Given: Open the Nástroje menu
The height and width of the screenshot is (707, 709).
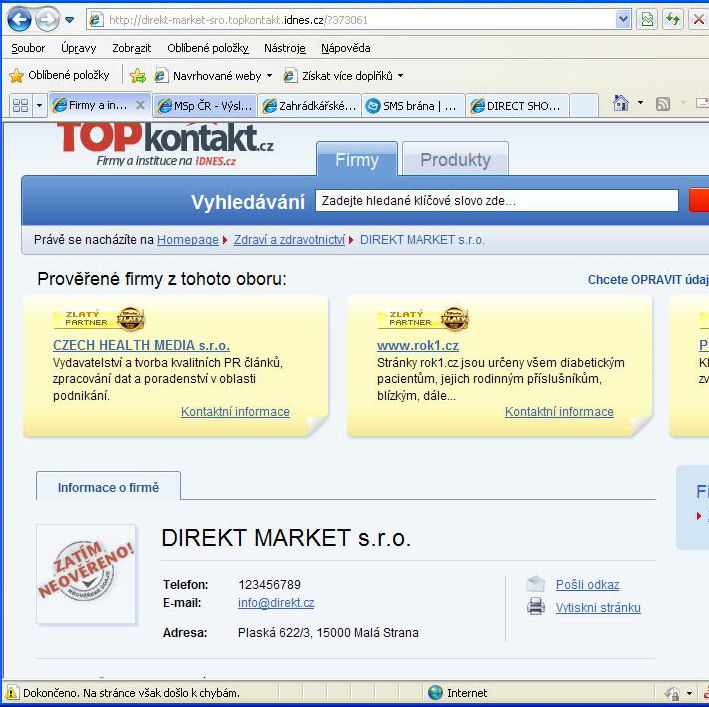Looking at the screenshot, I should pos(284,48).
